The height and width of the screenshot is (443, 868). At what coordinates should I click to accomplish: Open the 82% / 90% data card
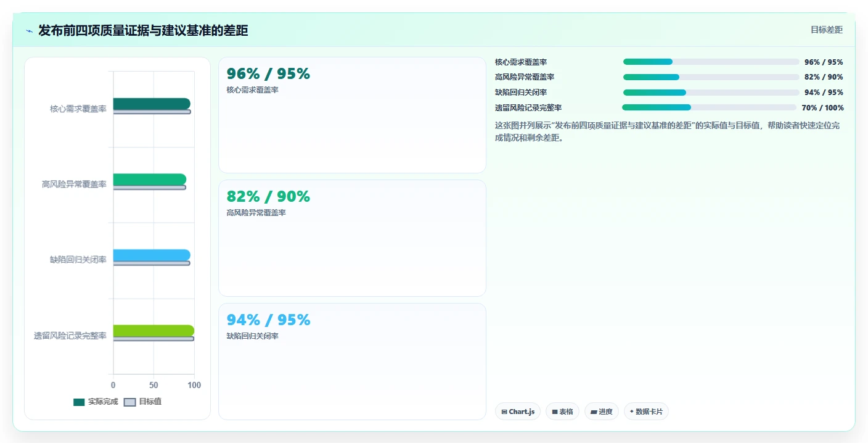click(352, 238)
